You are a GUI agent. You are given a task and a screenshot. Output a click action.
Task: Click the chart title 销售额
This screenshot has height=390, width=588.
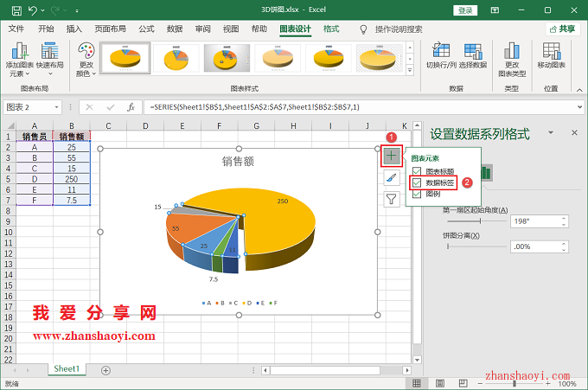238,162
